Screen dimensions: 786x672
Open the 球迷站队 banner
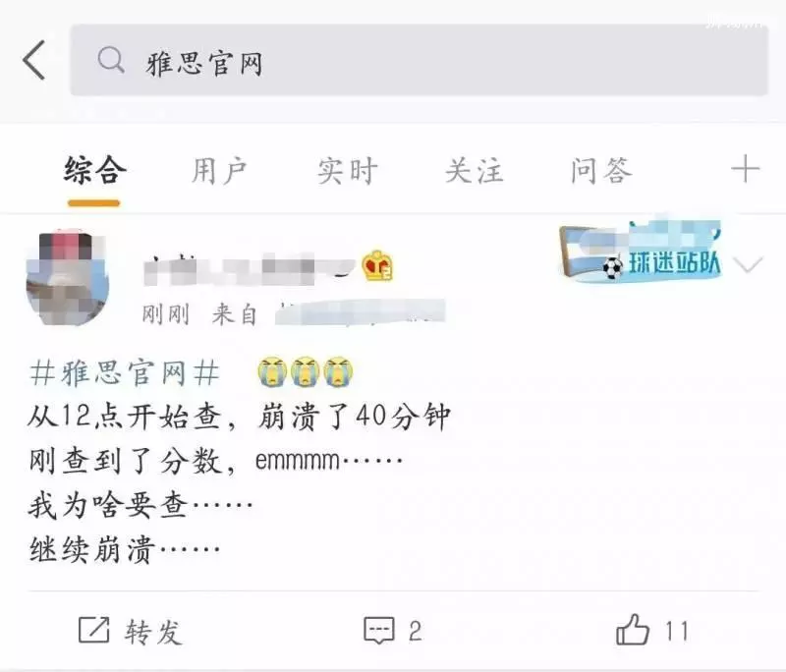click(x=641, y=252)
